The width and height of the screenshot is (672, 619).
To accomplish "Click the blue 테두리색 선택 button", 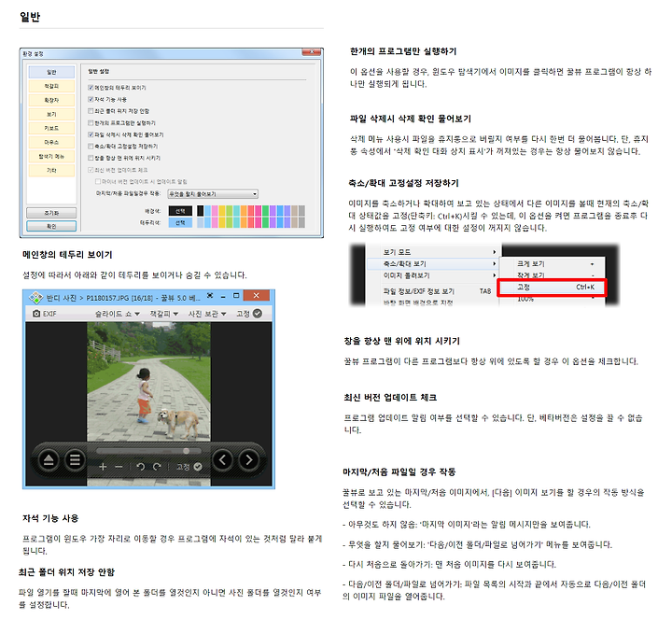I will pyautogui.click(x=180, y=222).
